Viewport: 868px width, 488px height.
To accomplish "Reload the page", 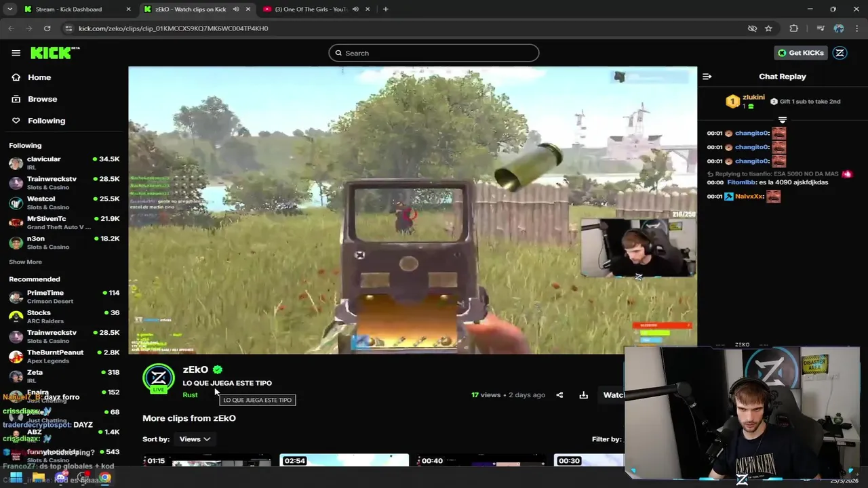I will (47, 28).
